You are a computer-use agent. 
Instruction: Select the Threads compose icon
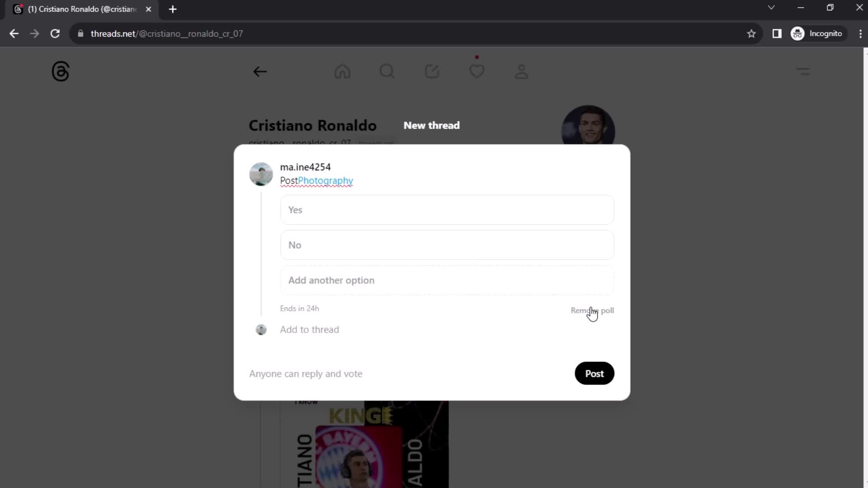click(x=432, y=71)
